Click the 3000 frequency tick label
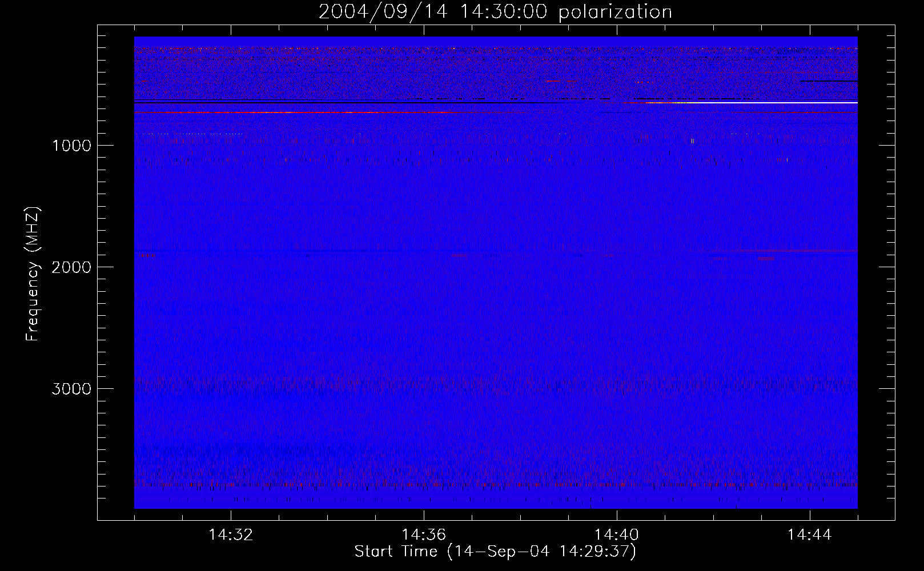This screenshot has width=924, height=571. pyautogui.click(x=71, y=389)
